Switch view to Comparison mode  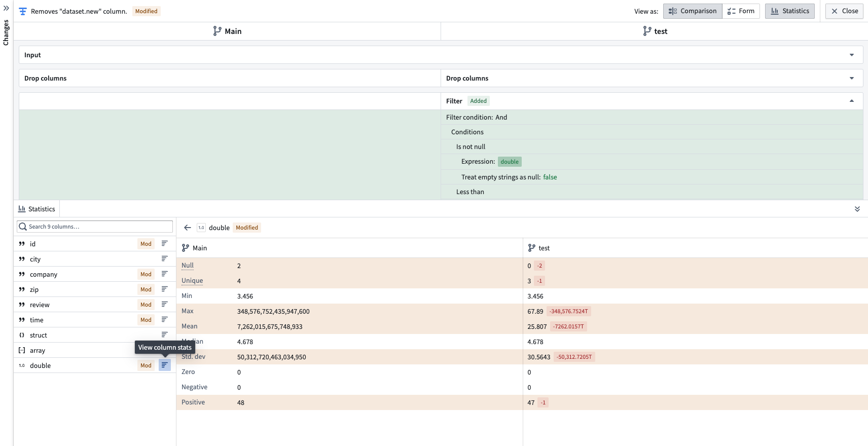pos(692,11)
